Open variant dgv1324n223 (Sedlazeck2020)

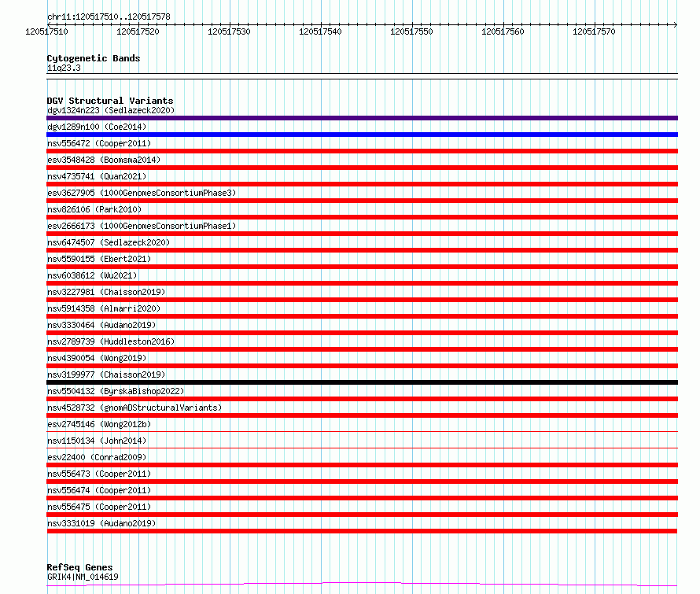(x=111, y=110)
